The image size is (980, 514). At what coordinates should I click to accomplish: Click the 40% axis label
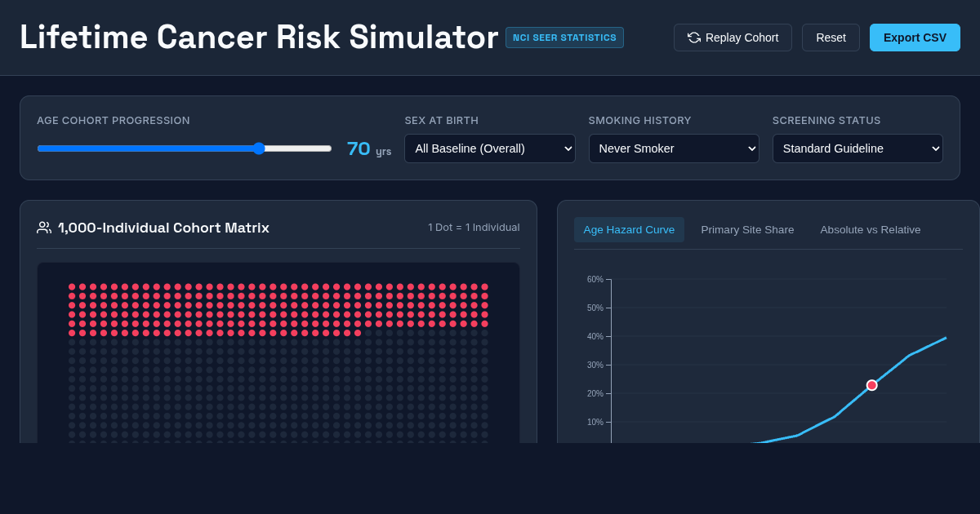click(x=595, y=336)
